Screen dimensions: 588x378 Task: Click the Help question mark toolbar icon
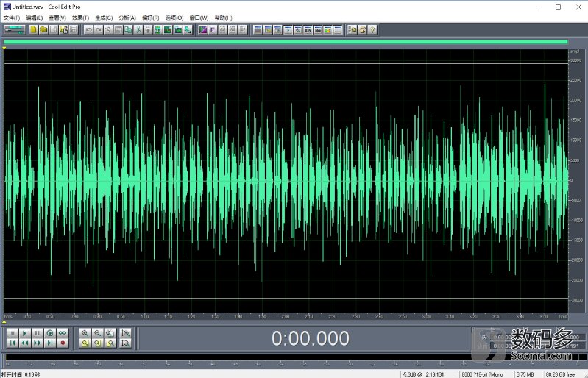372,30
